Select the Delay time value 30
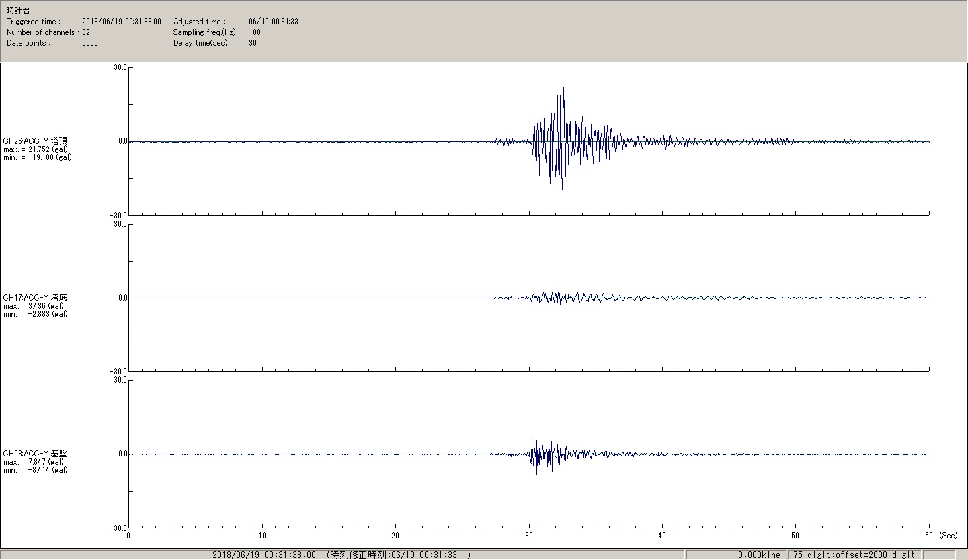 253,43
